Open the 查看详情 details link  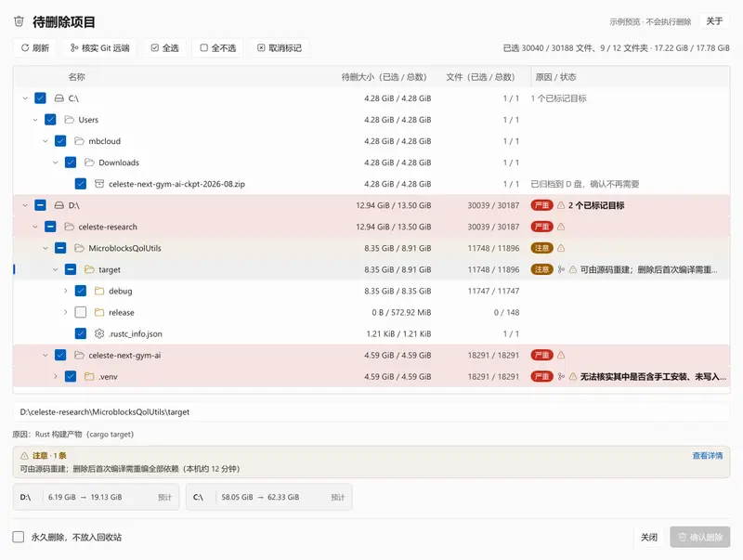click(707, 456)
